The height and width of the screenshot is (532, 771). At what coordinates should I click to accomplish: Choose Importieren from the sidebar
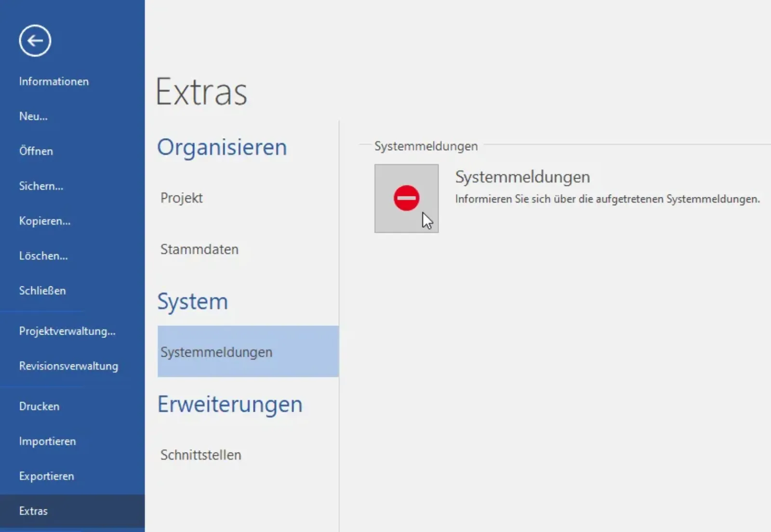pyautogui.click(x=48, y=441)
